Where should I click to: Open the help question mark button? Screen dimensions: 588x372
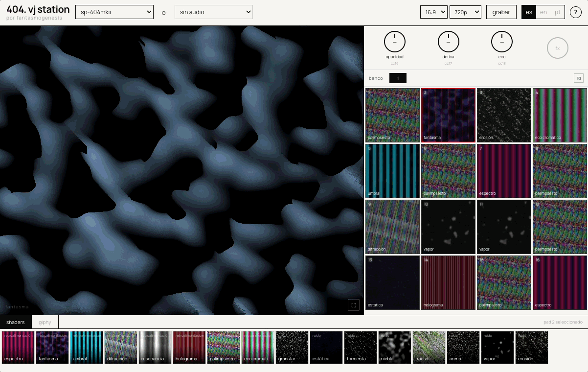coord(575,12)
